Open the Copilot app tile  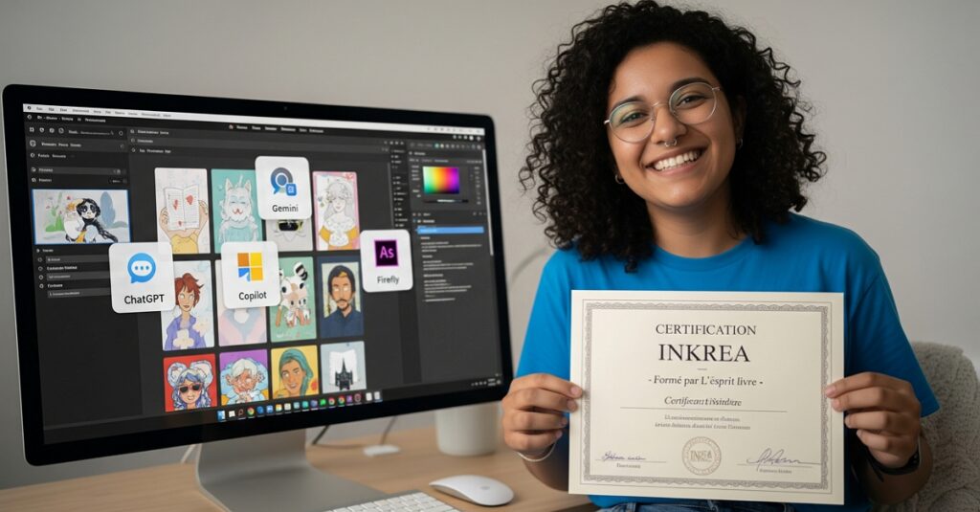point(251,275)
